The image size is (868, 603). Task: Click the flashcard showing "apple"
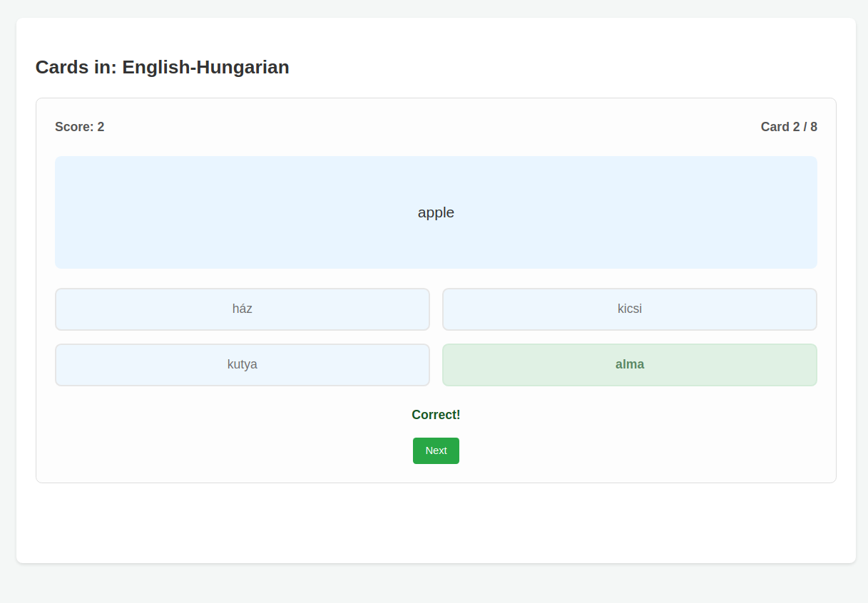click(x=436, y=212)
